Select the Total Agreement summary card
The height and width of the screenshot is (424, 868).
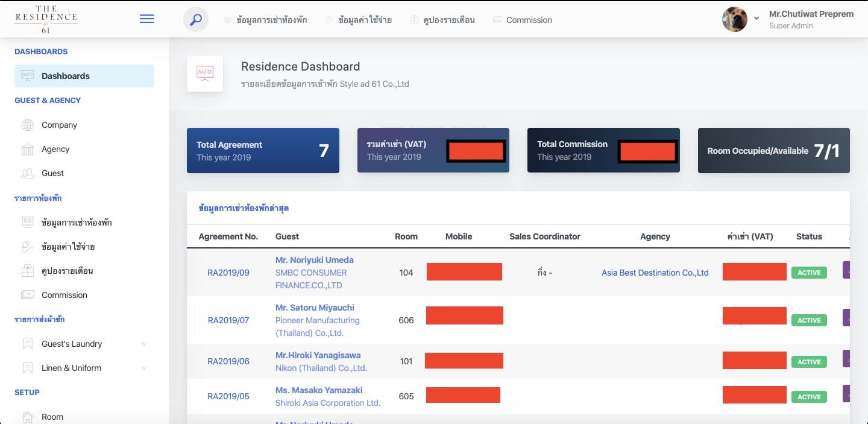(263, 150)
